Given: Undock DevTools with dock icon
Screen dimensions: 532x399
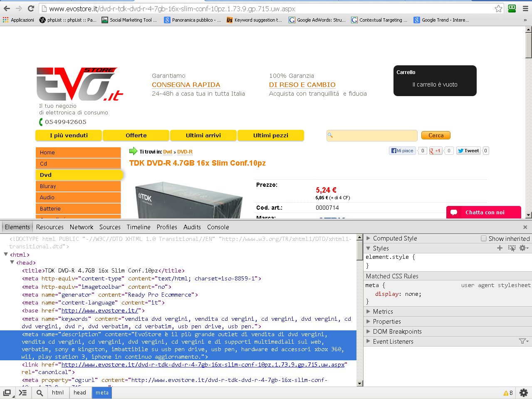Looking at the screenshot, I should pyautogui.click(x=7, y=392).
